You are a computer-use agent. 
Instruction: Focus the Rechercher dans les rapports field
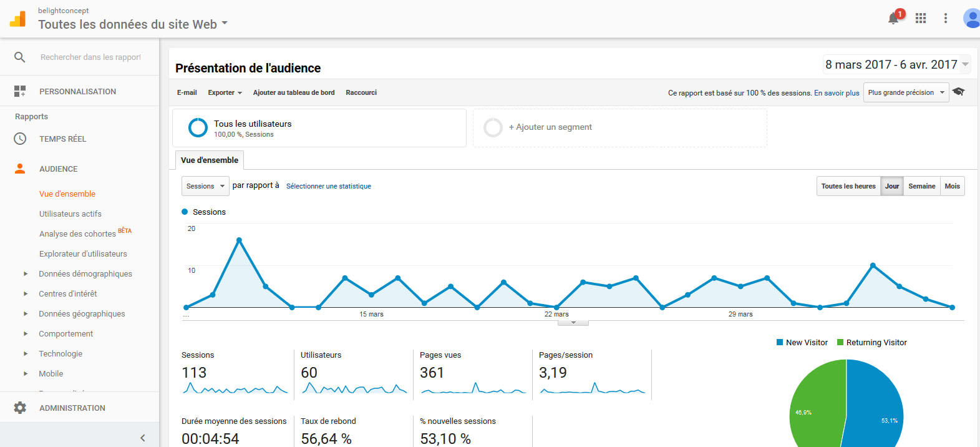[90, 57]
